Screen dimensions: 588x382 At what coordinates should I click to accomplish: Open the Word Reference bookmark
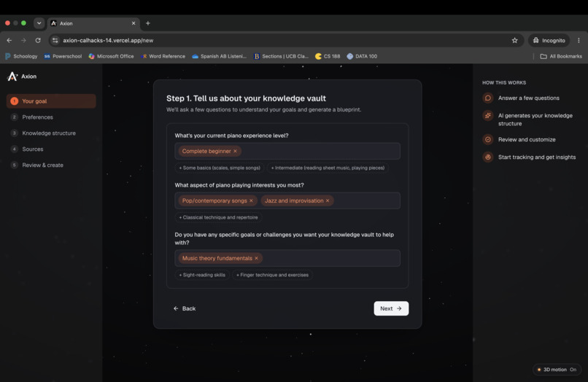tap(163, 56)
